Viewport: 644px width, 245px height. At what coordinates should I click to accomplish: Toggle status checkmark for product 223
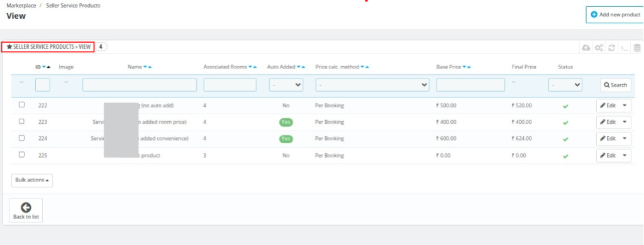coord(565,122)
